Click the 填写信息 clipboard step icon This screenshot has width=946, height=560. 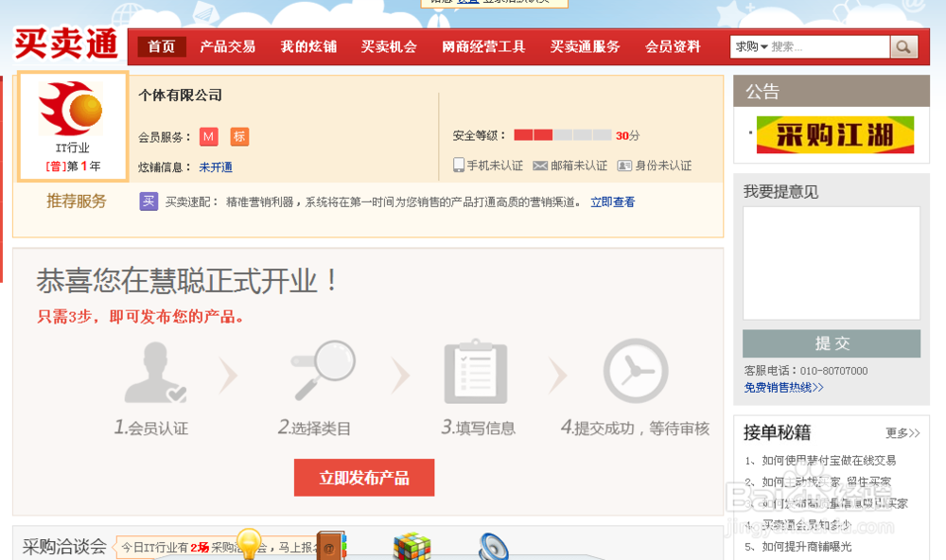tap(476, 372)
